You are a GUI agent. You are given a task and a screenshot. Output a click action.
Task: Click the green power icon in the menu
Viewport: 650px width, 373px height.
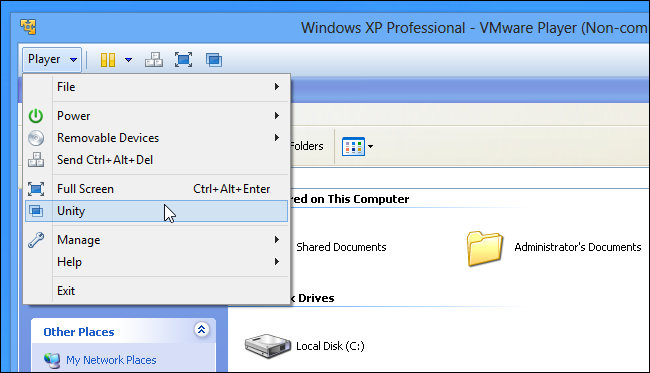pyautogui.click(x=36, y=116)
